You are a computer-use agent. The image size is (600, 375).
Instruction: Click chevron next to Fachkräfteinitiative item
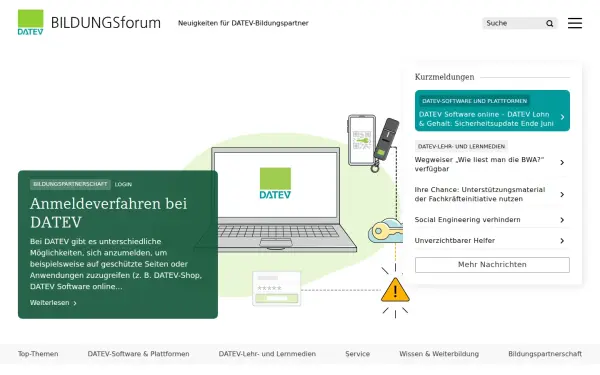point(562,195)
